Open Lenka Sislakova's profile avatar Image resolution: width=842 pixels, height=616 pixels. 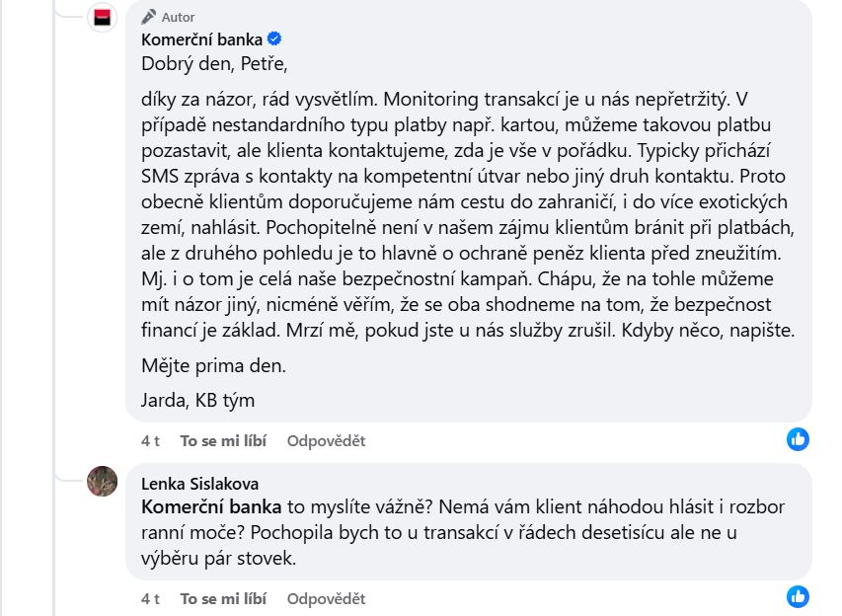[102, 481]
